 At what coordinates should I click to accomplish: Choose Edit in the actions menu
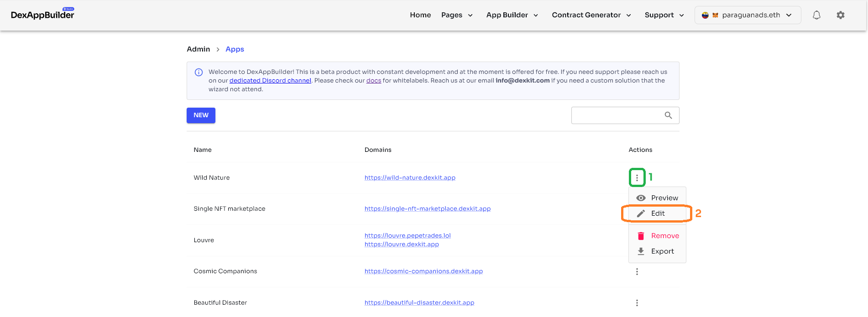657,213
